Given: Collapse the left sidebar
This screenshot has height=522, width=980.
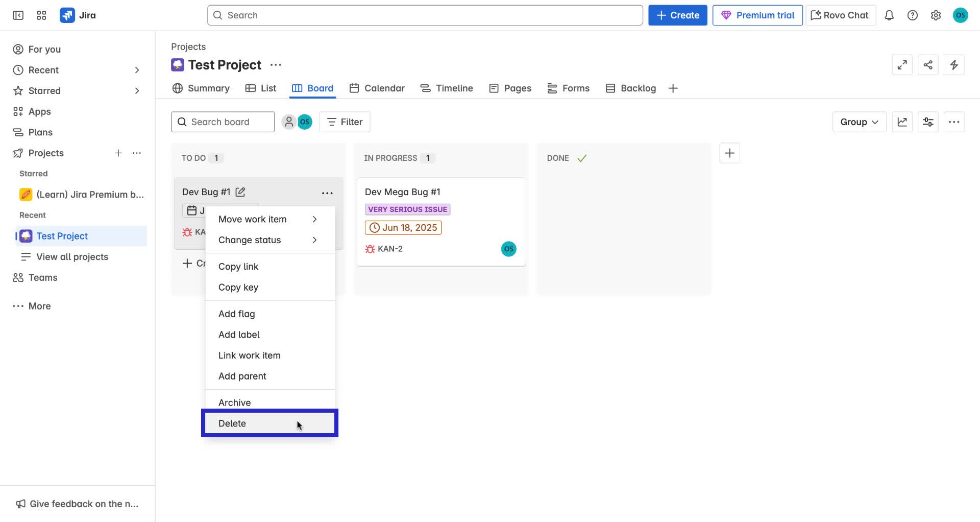Looking at the screenshot, I should coord(17,15).
